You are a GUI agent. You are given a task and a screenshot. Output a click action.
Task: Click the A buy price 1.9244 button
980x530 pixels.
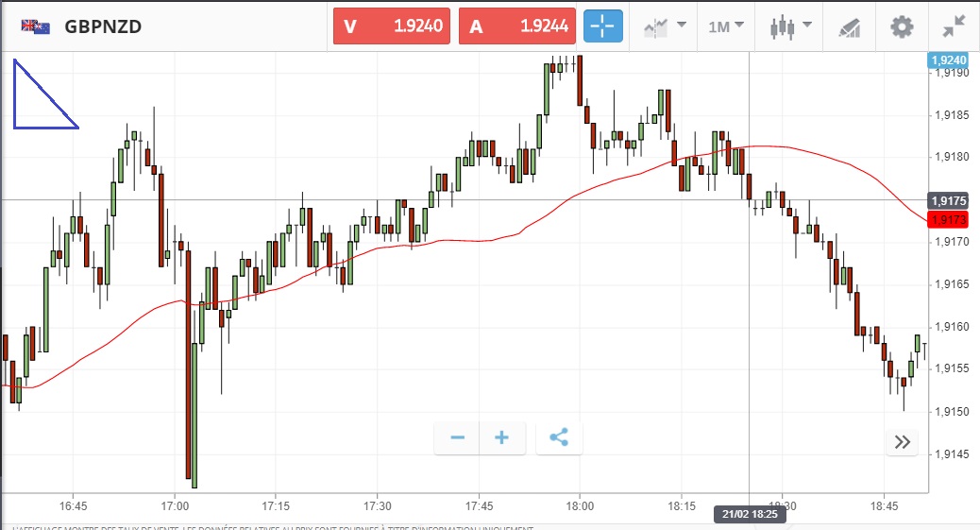pos(517,26)
